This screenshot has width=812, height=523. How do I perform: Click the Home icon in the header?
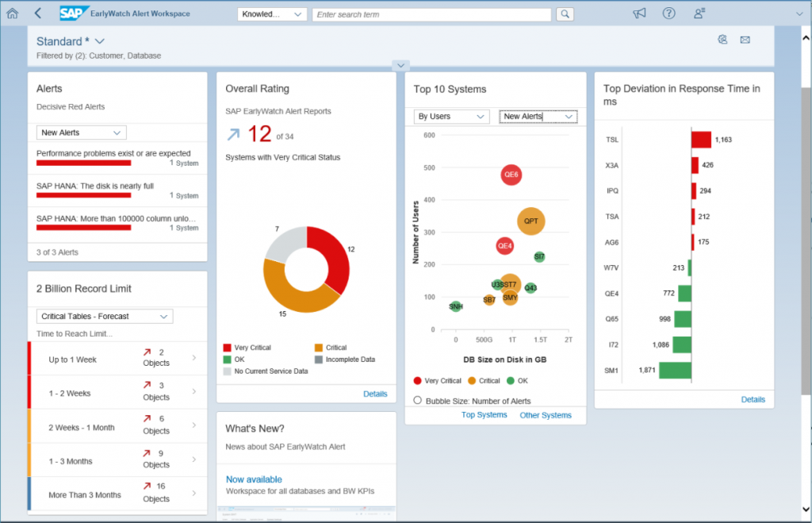click(12, 13)
